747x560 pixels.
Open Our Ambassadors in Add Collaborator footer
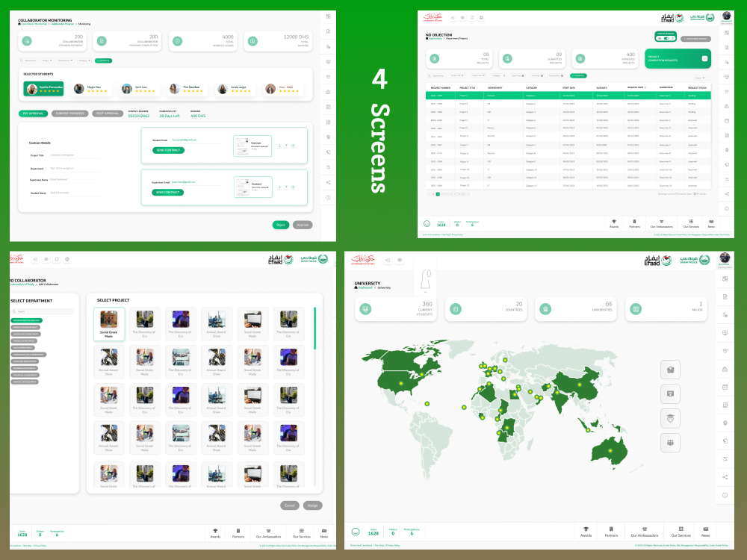[268, 533]
